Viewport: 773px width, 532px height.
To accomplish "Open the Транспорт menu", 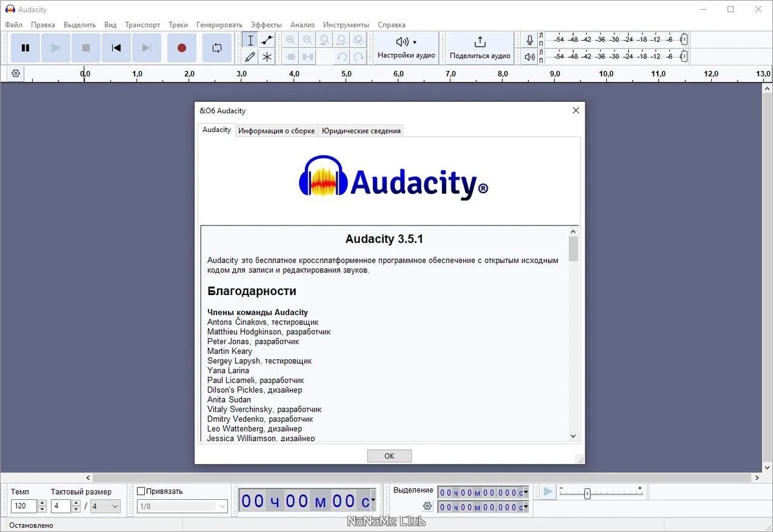I will click(142, 24).
